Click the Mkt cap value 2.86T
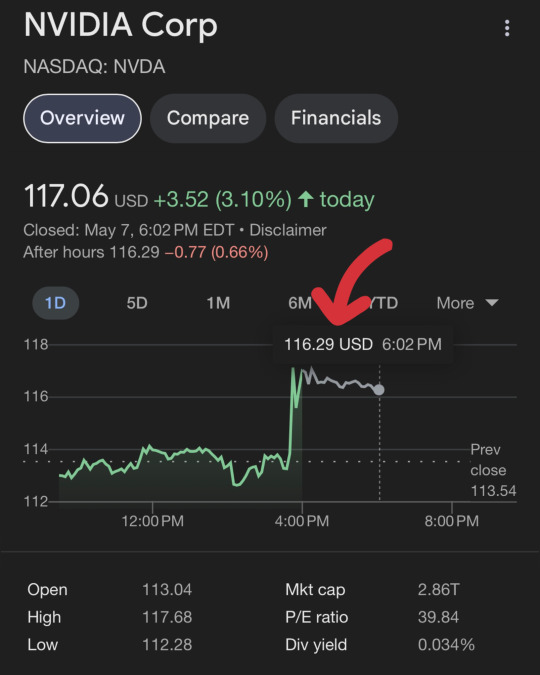 [439, 589]
